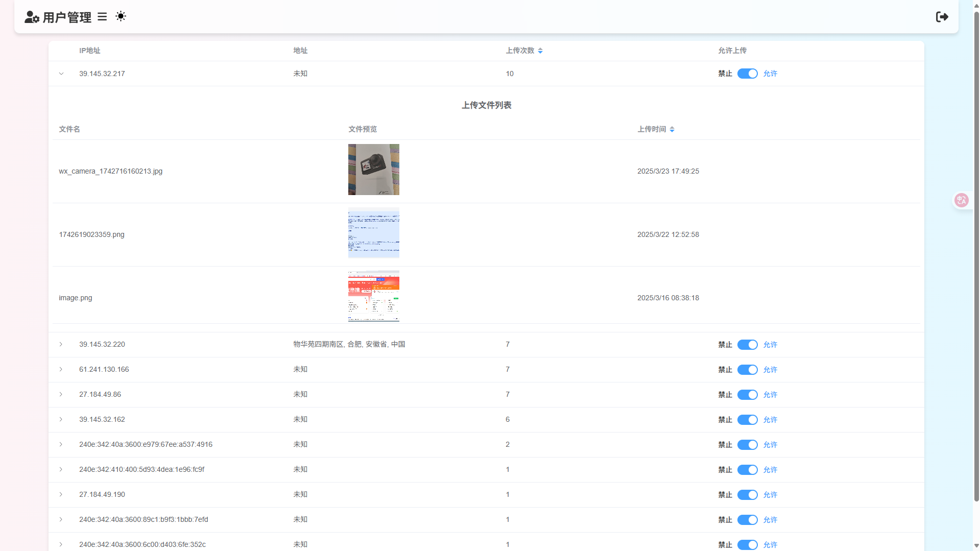Toggle upload switch for 240e:342:40a:3600:e979:67ee:a537:4916
The width and height of the screenshot is (980, 551).
[747, 445]
